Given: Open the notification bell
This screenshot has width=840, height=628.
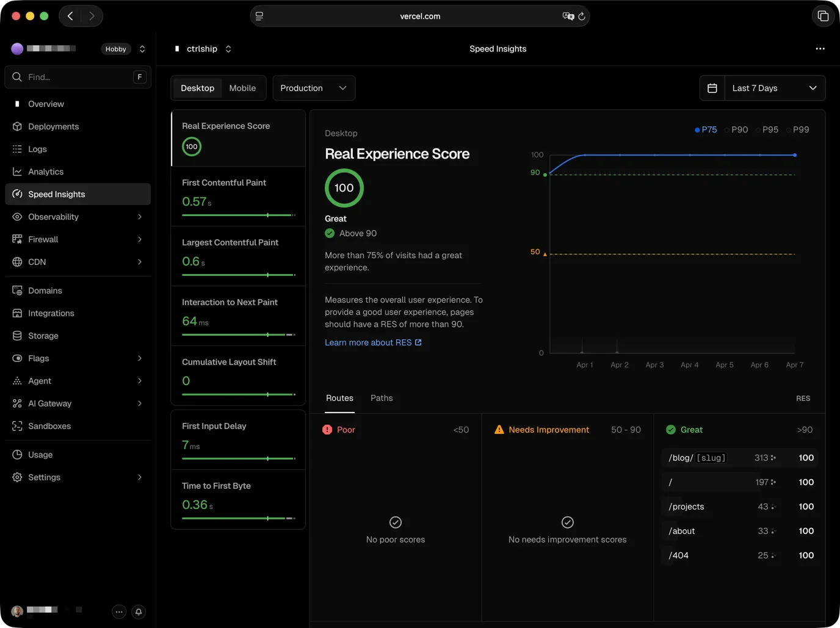Looking at the screenshot, I should click(139, 612).
